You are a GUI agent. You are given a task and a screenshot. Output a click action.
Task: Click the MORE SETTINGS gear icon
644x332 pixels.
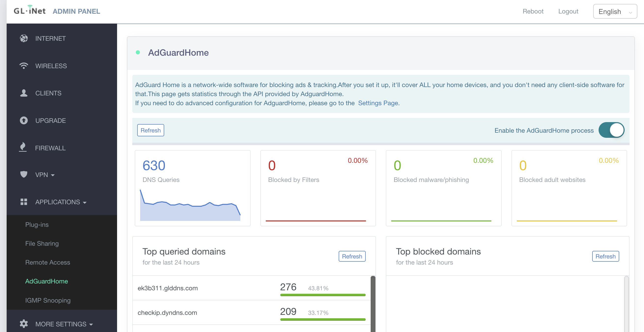pos(23,324)
